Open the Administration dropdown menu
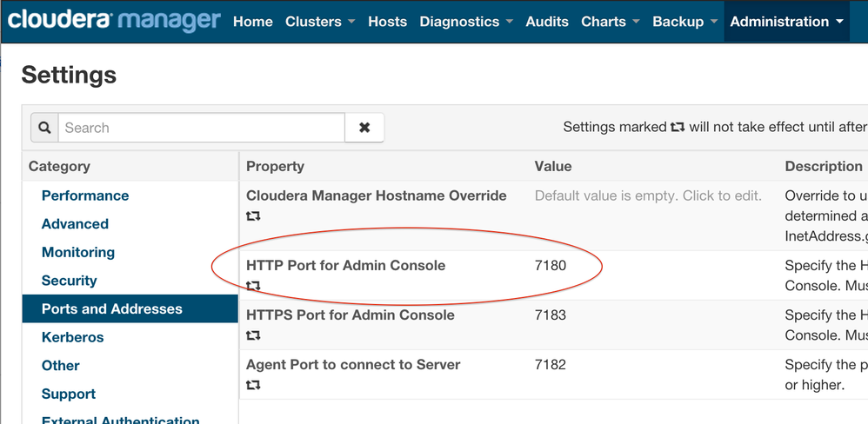Viewport: 868px width, 424px height. (x=786, y=22)
